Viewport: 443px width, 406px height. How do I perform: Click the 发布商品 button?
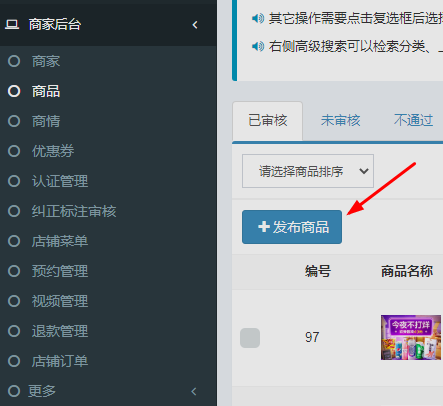click(x=292, y=227)
